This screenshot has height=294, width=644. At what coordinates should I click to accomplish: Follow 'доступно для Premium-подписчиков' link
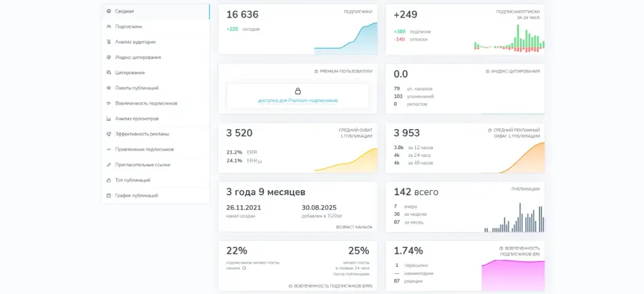pos(297,100)
